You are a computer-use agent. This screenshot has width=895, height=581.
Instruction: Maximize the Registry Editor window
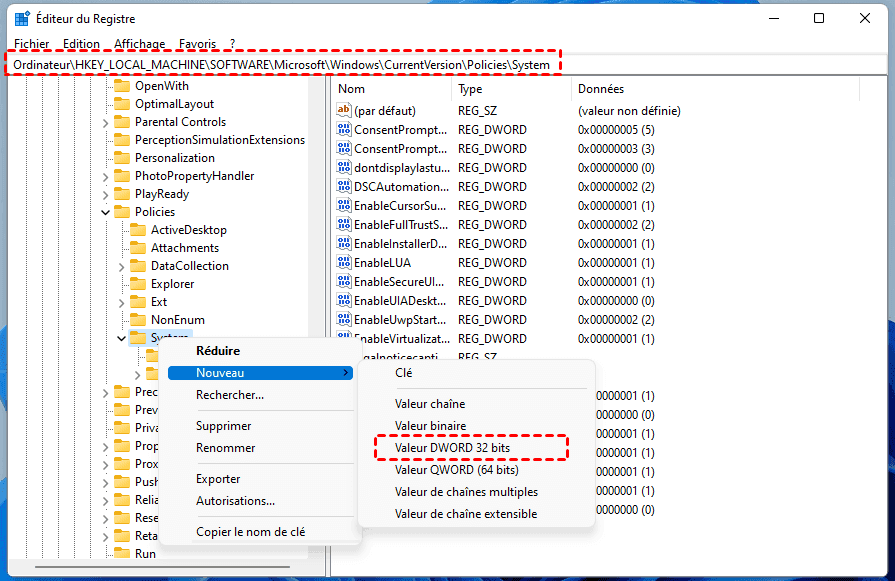coord(819,18)
